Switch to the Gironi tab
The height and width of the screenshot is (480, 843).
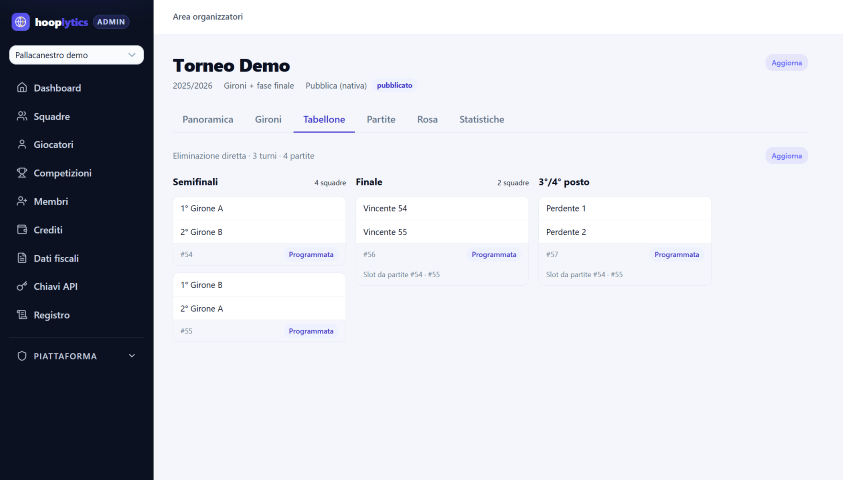point(268,119)
